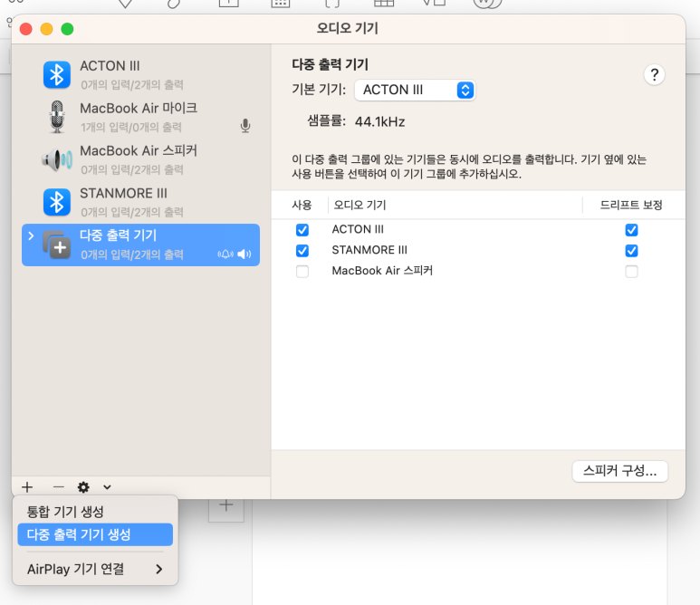The height and width of the screenshot is (605, 700).
Task: Click the 사용 column header
Action: (302, 205)
